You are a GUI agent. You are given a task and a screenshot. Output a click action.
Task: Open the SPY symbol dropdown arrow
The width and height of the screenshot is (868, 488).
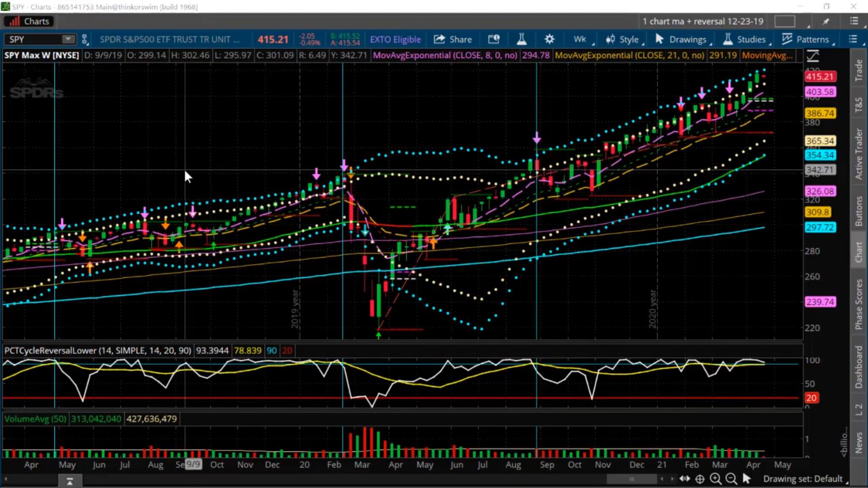pos(68,39)
